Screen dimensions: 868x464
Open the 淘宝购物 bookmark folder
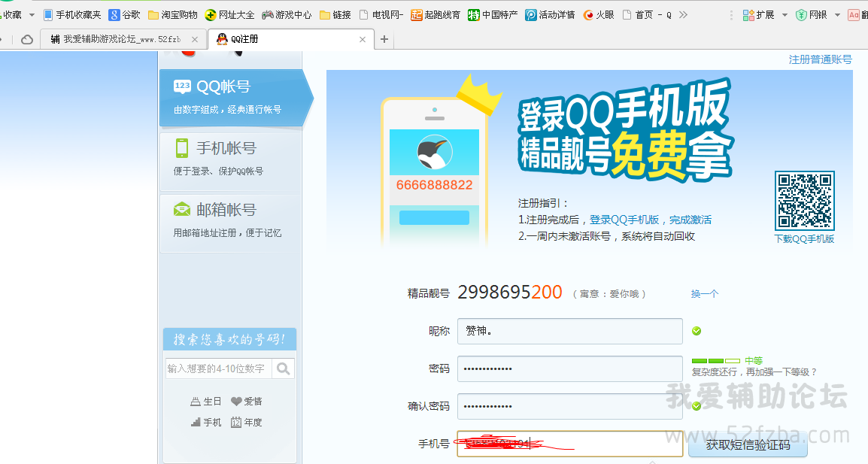coord(173,15)
